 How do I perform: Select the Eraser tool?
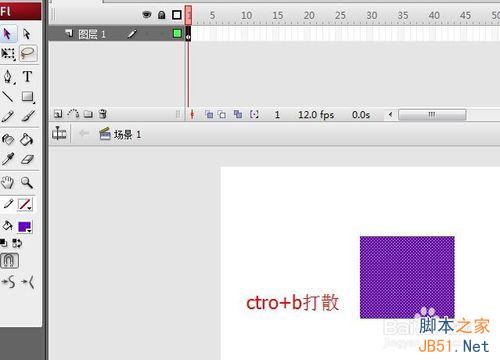(x=27, y=159)
